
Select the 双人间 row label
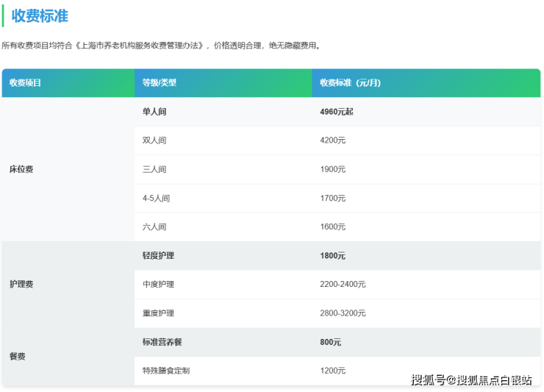[154, 140]
